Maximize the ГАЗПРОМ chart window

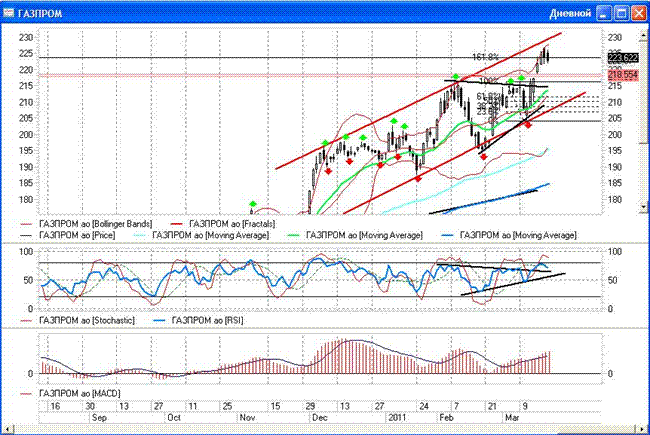tap(621, 13)
